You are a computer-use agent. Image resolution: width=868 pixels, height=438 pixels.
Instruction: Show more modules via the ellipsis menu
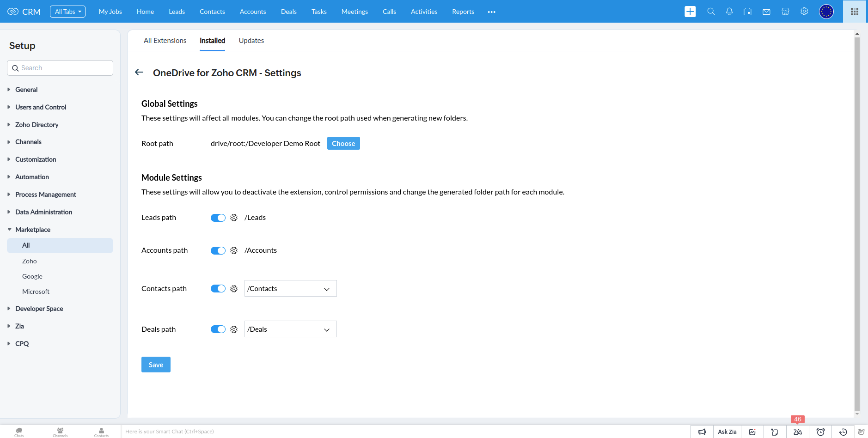point(491,12)
